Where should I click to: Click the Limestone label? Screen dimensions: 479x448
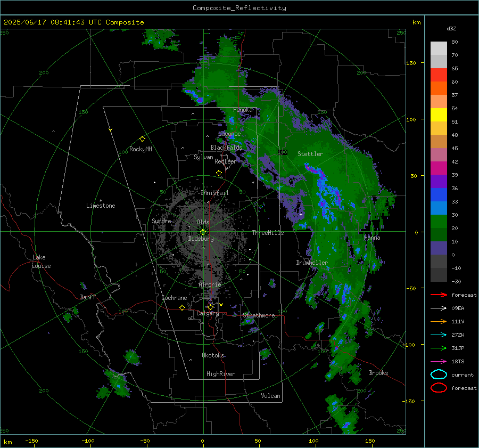coord(101,206)
